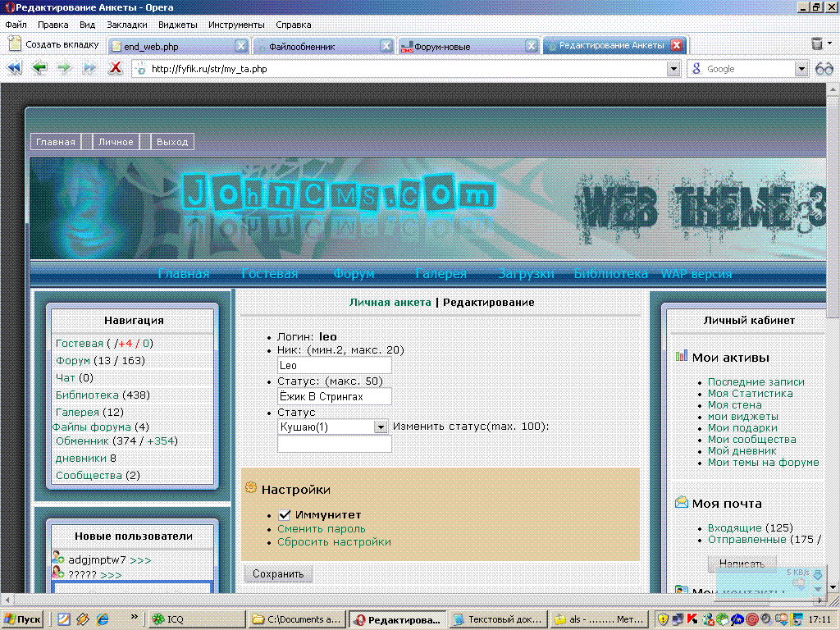The image size is (840, 630).
Task: Expand the Кушаю(1) status dropdown
Action: pos(381,427)
